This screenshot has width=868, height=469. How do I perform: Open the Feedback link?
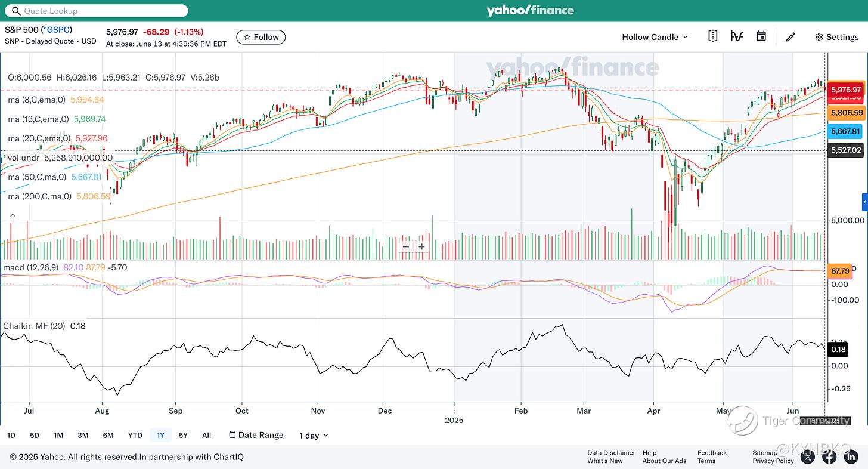712,453
